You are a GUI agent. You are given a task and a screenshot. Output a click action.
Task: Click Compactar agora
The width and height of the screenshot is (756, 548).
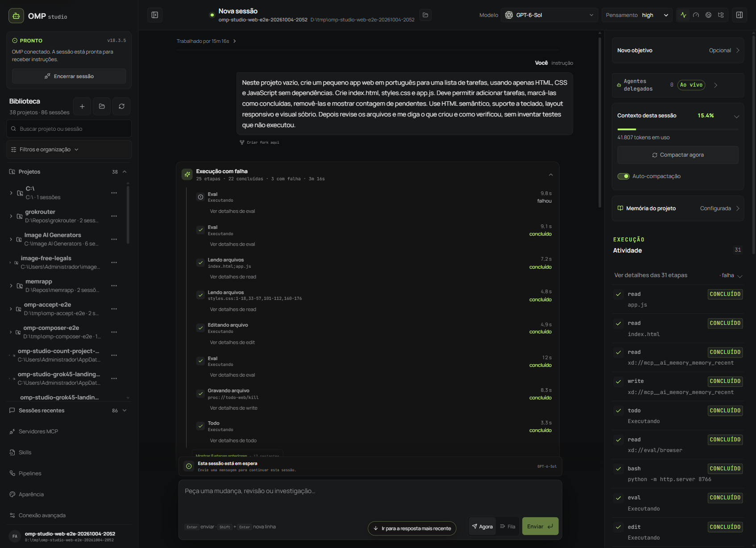[677, 155]
